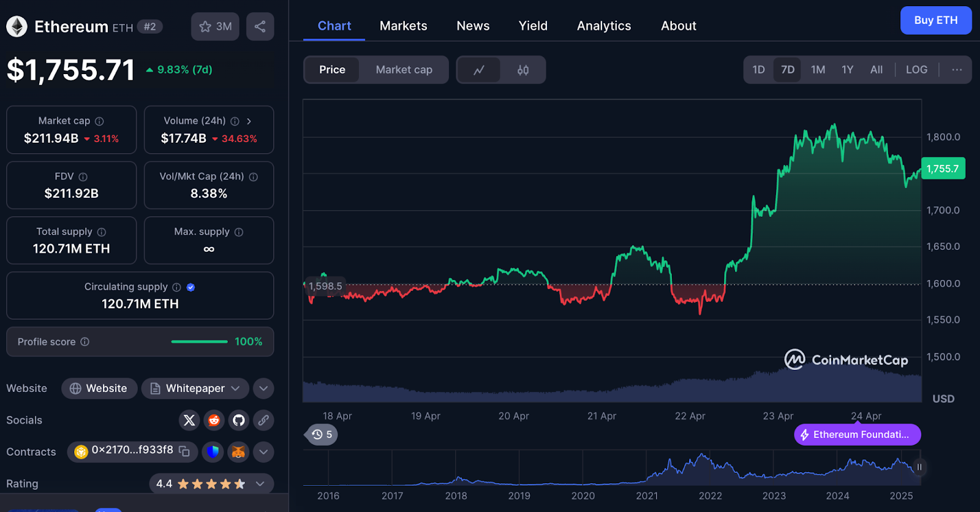Click FDV info icon
The height and width of the screenshot is (512, 980).
click(x=83, y=177)
